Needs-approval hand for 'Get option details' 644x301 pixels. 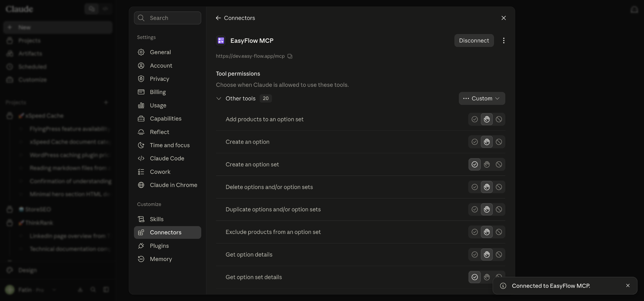(487, 255)
